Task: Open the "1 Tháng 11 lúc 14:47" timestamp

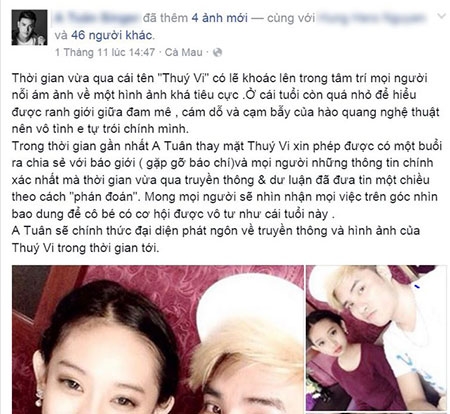Action: coord(105,52)
